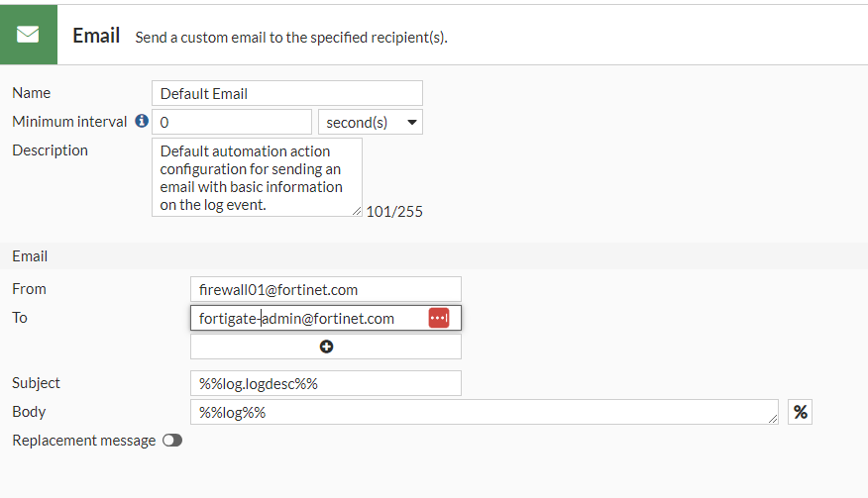This screenshot has width=868, height=498.
Task: Click the Email section header bar
Action: coord(434,255)
